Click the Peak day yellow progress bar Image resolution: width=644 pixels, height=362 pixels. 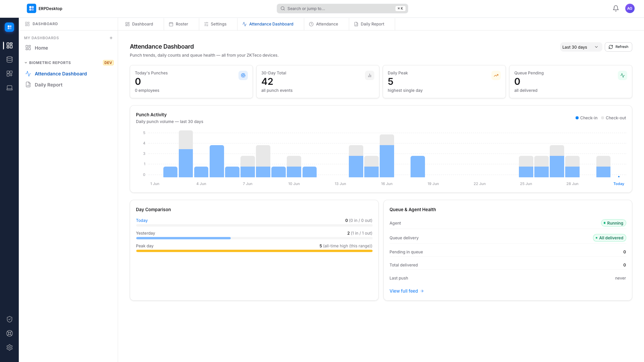pos(254,251)
